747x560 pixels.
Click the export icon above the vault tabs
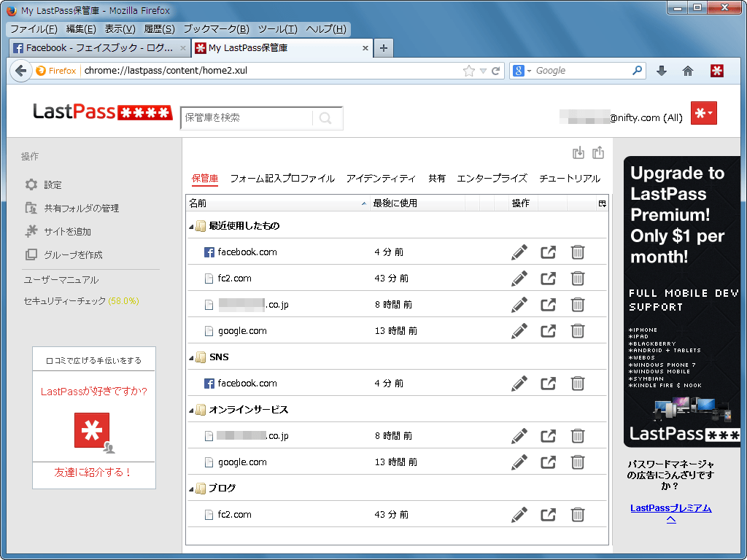point(598,153)
